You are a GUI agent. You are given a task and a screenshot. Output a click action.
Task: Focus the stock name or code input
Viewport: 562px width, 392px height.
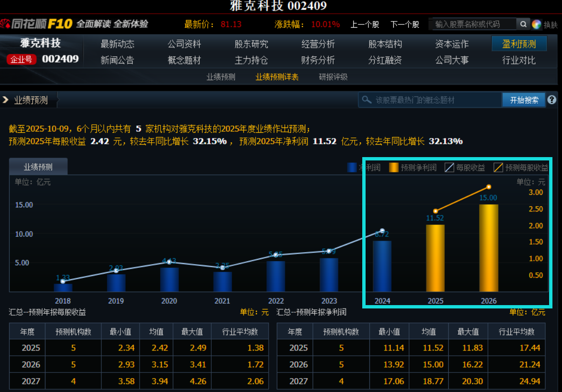[x=473, y=24]
